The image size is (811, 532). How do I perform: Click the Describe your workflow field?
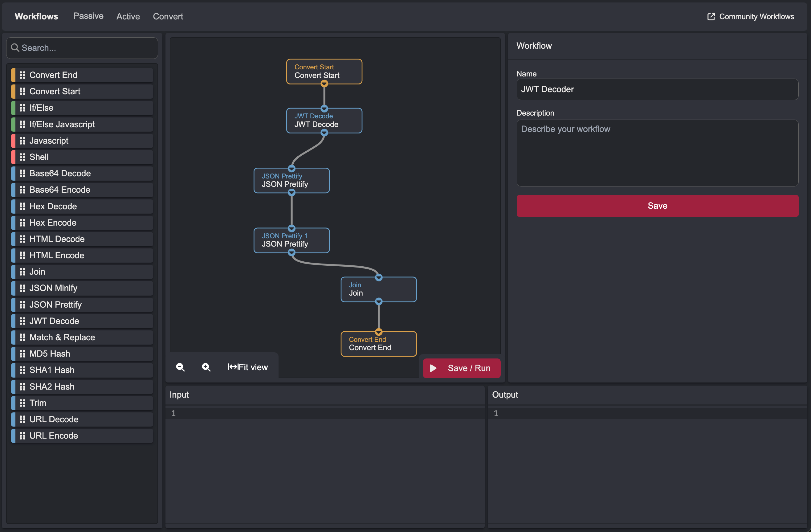click(x=657, y=153)
